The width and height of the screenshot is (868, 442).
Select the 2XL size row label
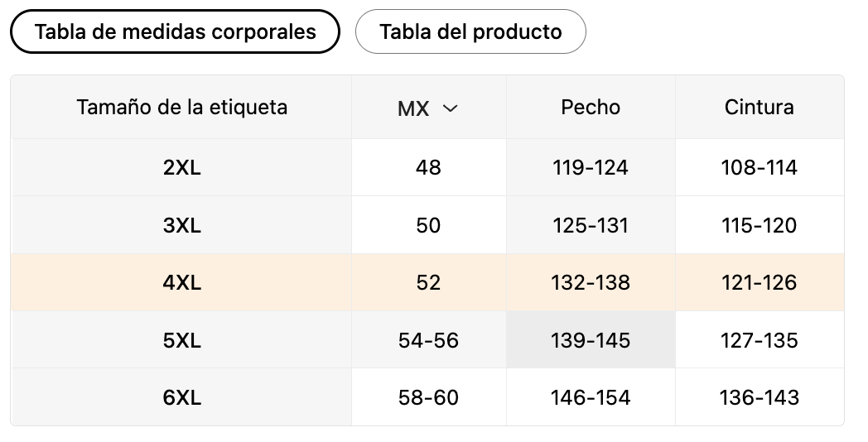181,167
